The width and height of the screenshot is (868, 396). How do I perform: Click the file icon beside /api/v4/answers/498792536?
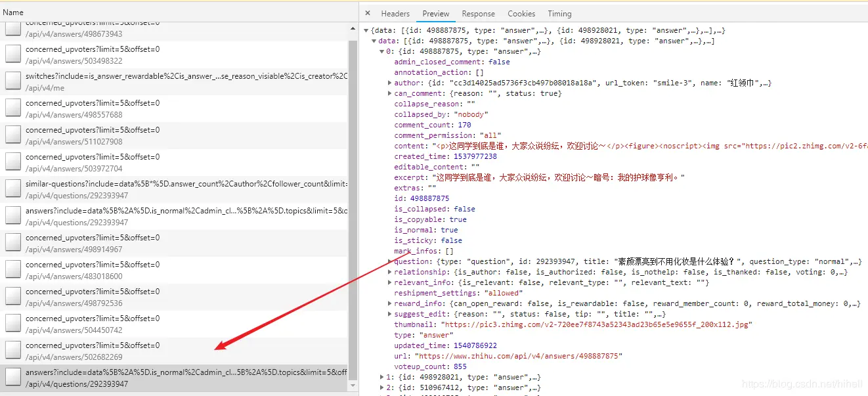[x=13, y=296]
